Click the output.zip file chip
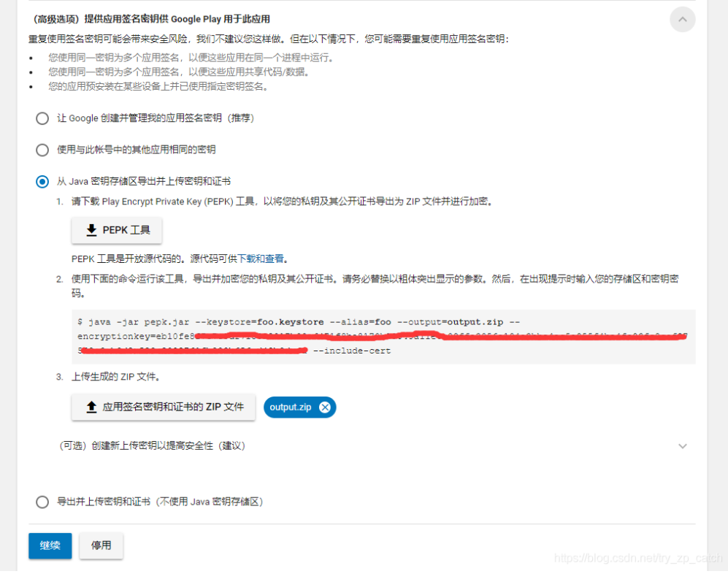This screenshot has width=728, height=574. (299, 407)
